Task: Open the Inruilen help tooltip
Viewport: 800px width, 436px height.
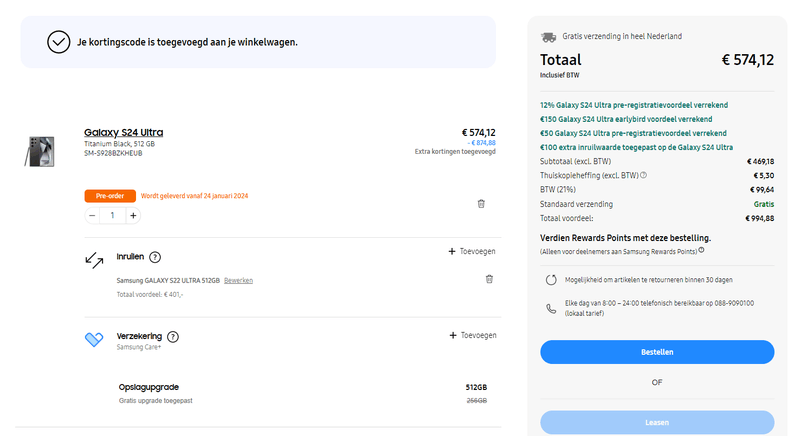Action: pos(155,257)
